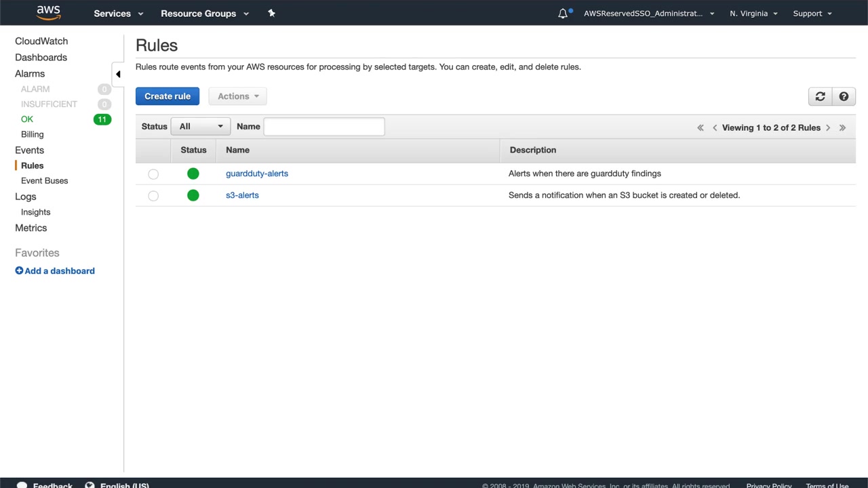This screenshot has height=488, width=868.
Task: Open the guardduty-alerts rule link
Action: 257,174
